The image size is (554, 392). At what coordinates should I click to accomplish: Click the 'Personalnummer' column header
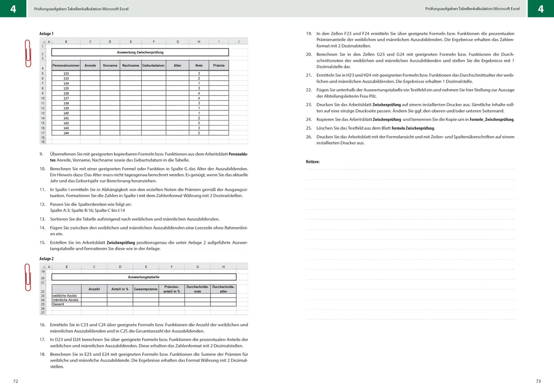66,66
